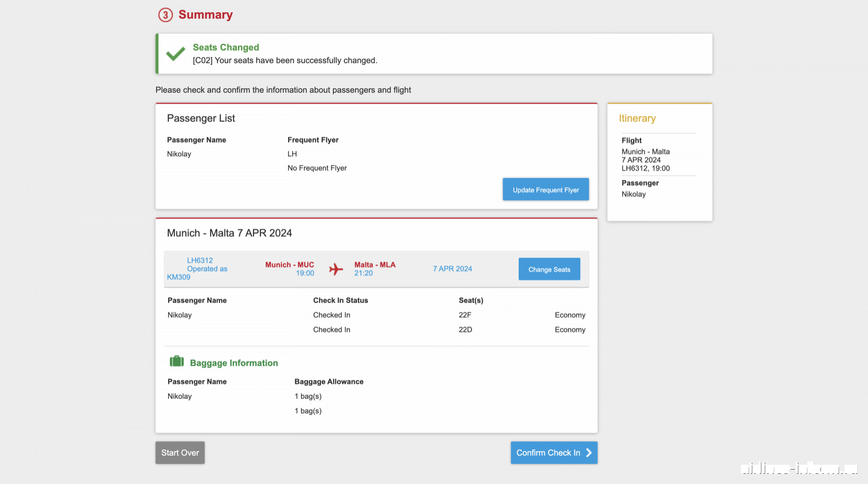
Task: Click the KM309 operating flight code
Action: click(178, 277)
